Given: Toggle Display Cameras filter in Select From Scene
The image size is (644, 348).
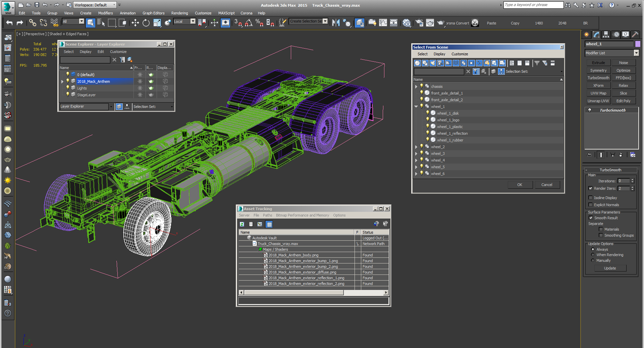Looking at the screenshot, I should point(440,63).
